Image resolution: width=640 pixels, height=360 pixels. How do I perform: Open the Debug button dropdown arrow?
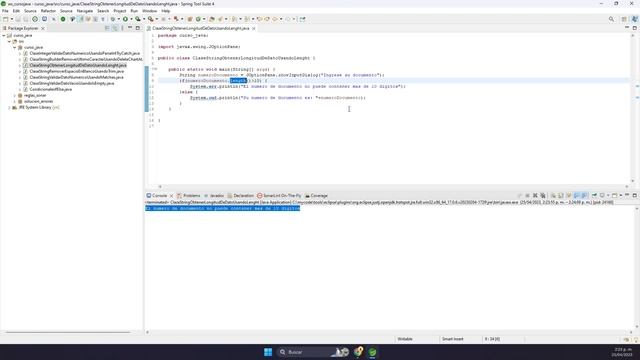point(118,19)
